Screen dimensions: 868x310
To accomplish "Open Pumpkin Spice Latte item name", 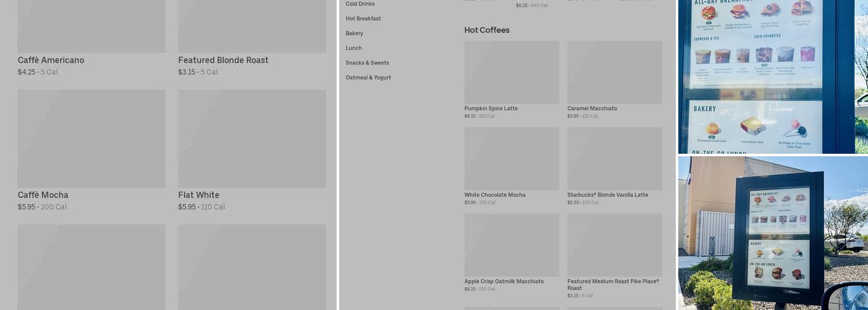I will coord(491,108).
